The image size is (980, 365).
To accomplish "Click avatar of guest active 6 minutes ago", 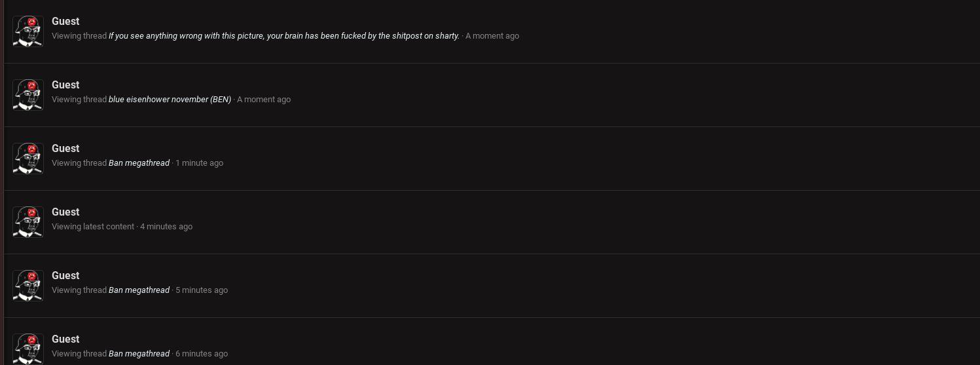I will pyautogui.click(x=28, y=349).
